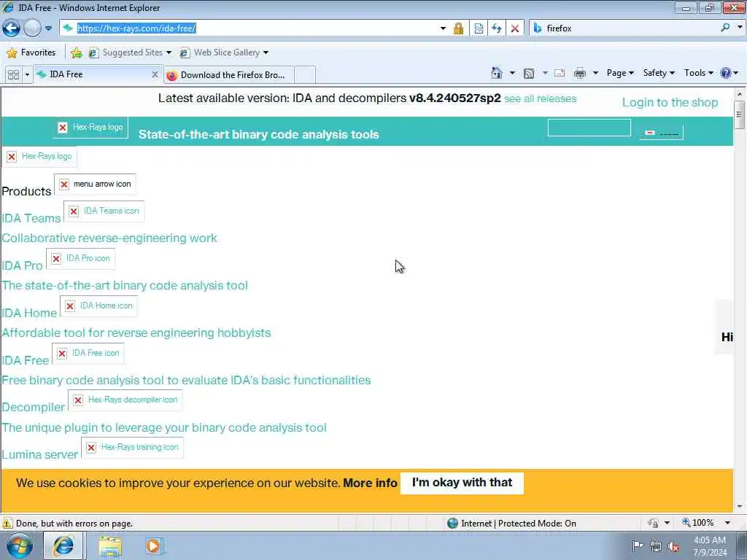Click the Hex-Rays decompiler icon
747x560 pixels.
coord(125,400)
